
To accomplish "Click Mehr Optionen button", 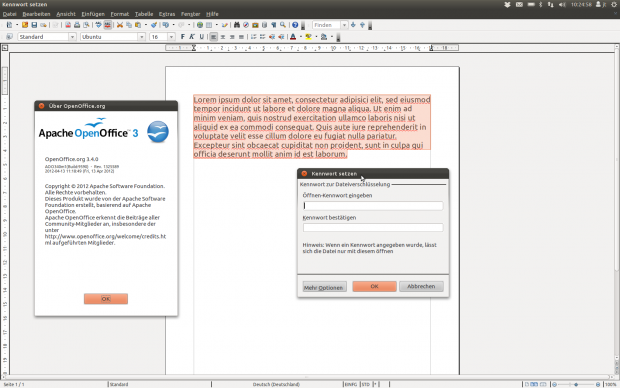I will coord(325,287).
